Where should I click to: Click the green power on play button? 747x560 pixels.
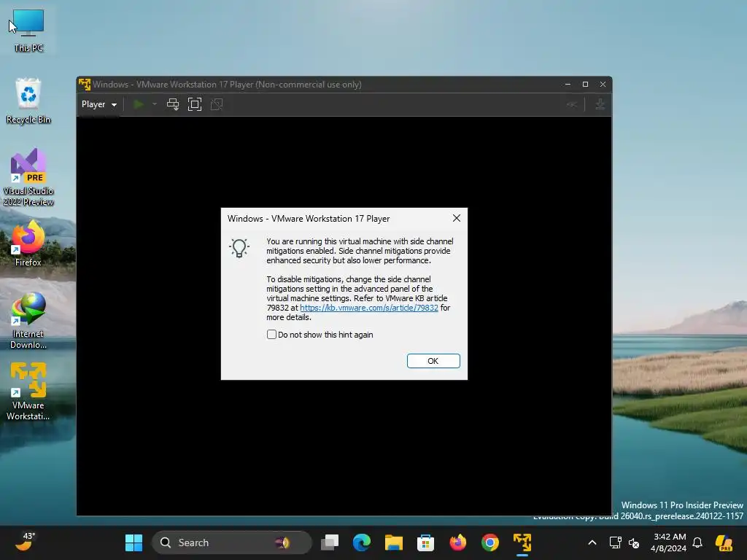[x=138, y=104]
